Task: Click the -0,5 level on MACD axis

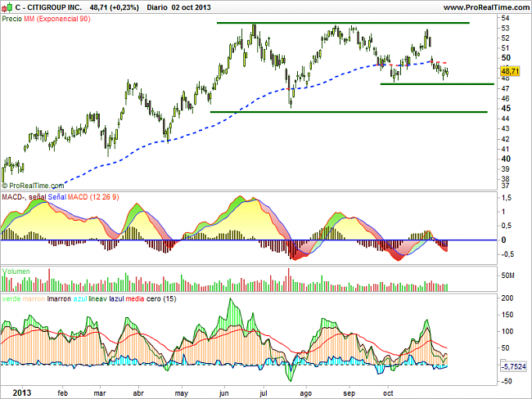Action: coord(507,254)
